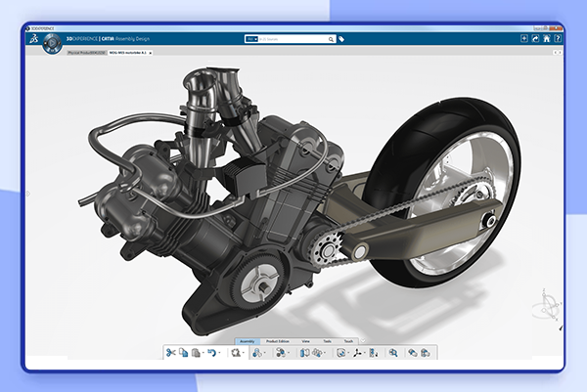Open the search scope dropdown
This screenshot has height=392, width=587.
[251, 39]
